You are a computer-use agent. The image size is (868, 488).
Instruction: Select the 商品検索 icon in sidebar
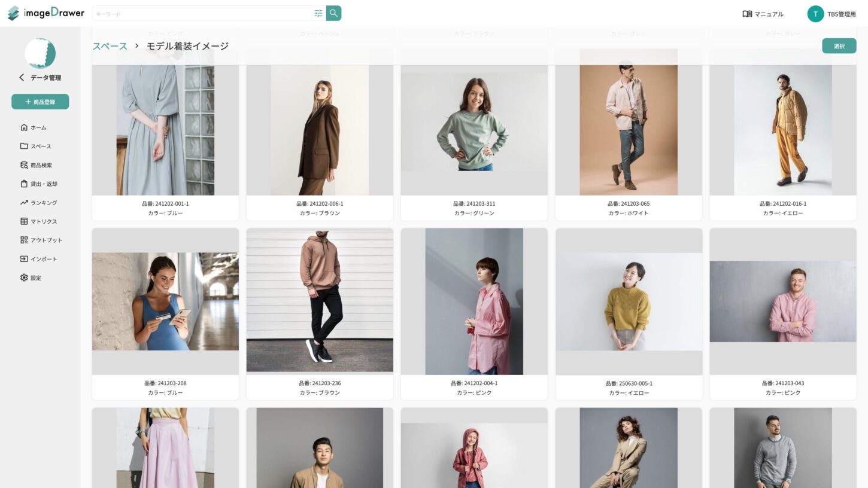24,165
